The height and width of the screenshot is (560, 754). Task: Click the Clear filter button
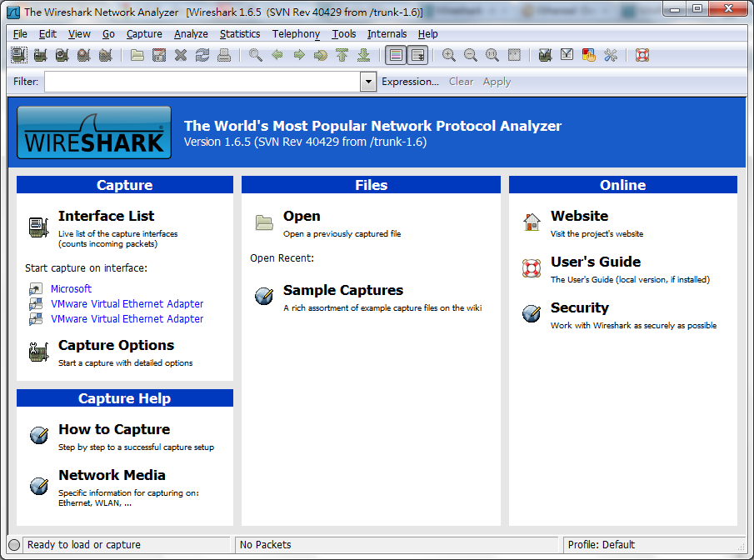(462, 82)
